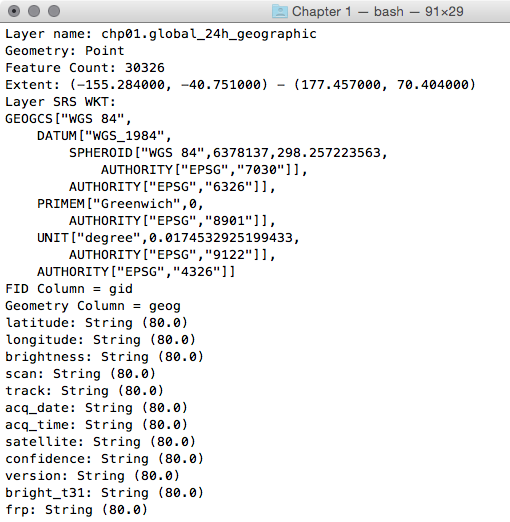
Task: Click the AUTHORITY EPSG 4326 text
Action: point(136,272)
